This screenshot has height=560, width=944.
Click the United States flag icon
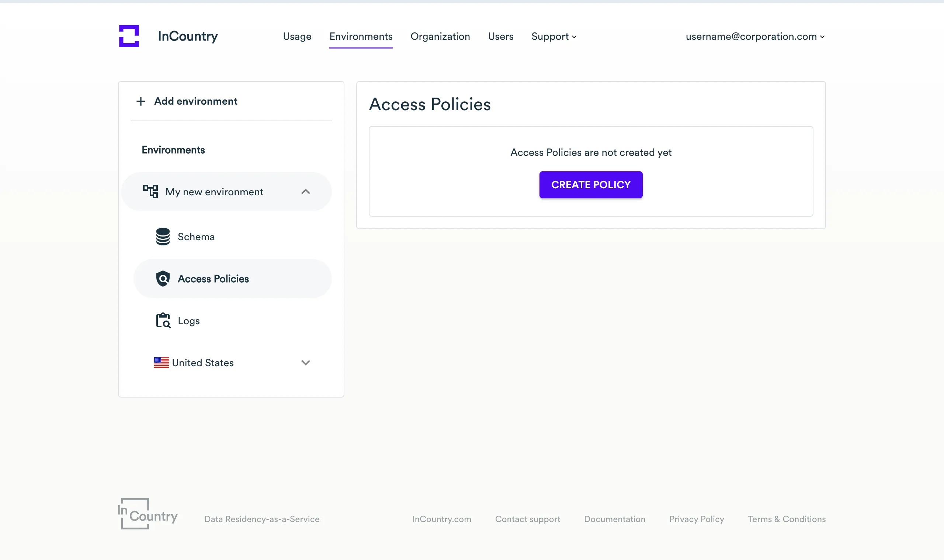tap(162, 362)
